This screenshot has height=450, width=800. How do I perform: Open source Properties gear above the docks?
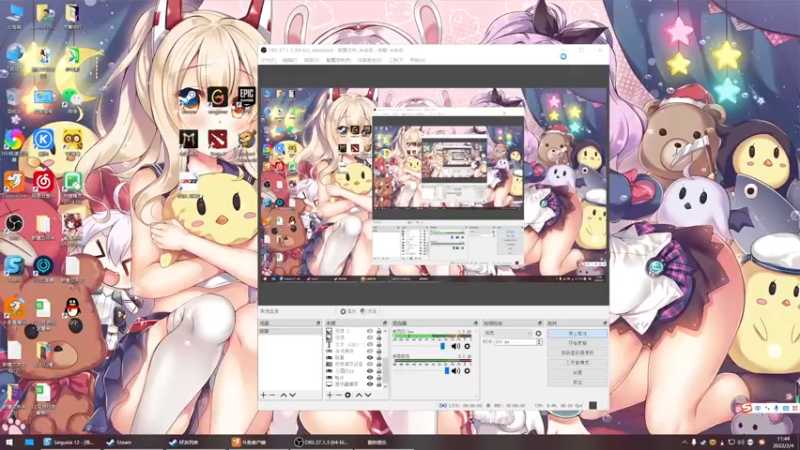(x=347, y=311)
